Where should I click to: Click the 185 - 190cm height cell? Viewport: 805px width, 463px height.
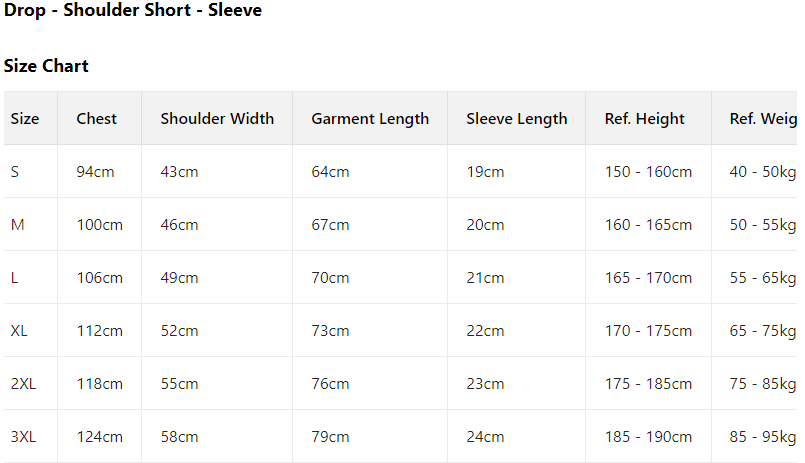(x=648, y=436)
